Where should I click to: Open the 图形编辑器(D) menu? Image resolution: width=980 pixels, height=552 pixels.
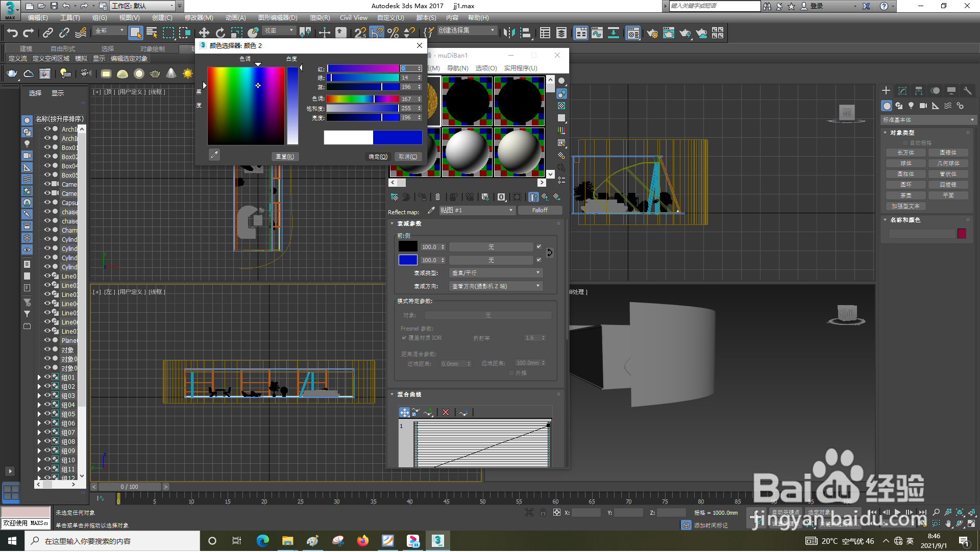277,18
